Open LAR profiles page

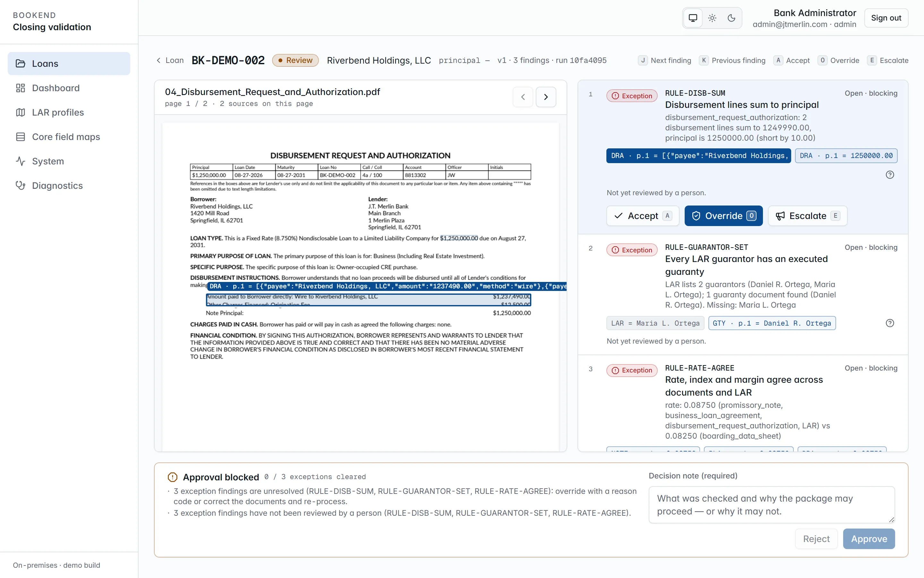pyautogui.click(x=69, y=112)
